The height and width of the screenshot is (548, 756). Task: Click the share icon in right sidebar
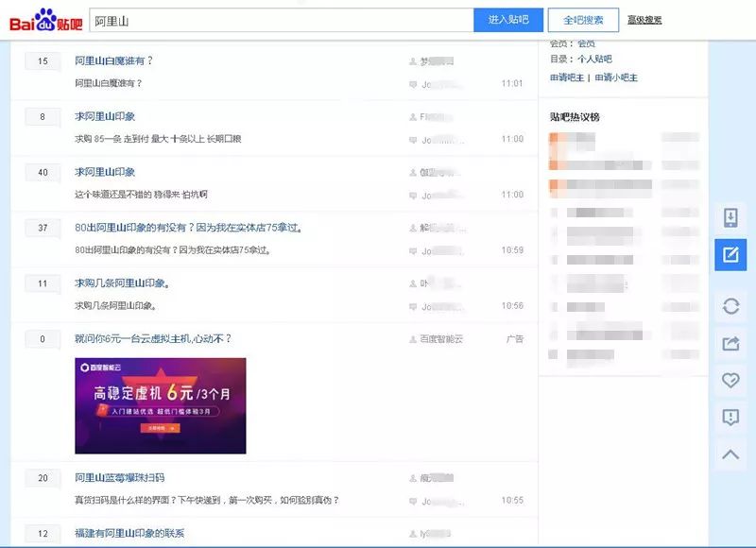[730, 343]
